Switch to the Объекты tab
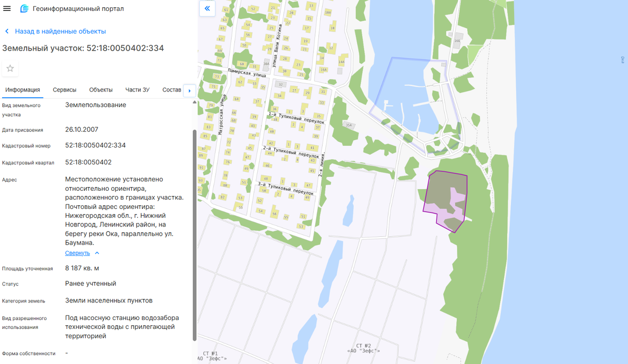Viewport: 628px width, 364px height. pos(101,90)
